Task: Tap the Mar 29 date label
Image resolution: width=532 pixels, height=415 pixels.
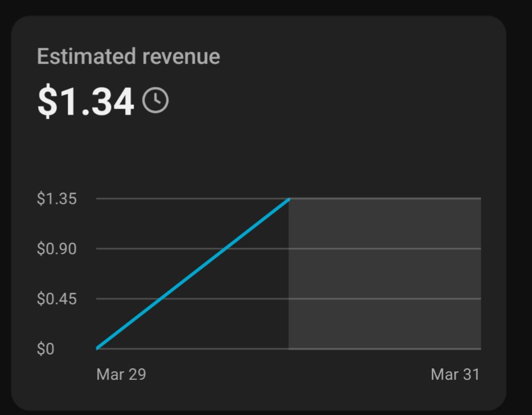Action: click(121, 374)
